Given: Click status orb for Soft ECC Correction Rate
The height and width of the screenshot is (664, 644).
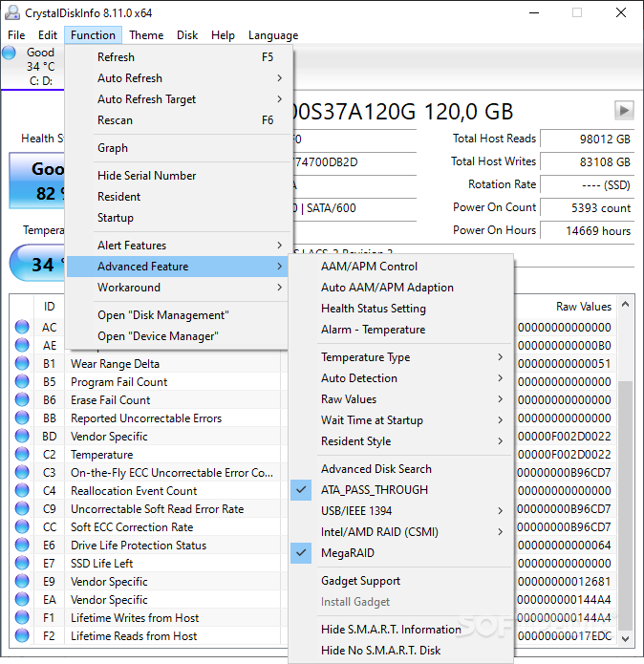Looking at the screenshot, I should [22, 526].
